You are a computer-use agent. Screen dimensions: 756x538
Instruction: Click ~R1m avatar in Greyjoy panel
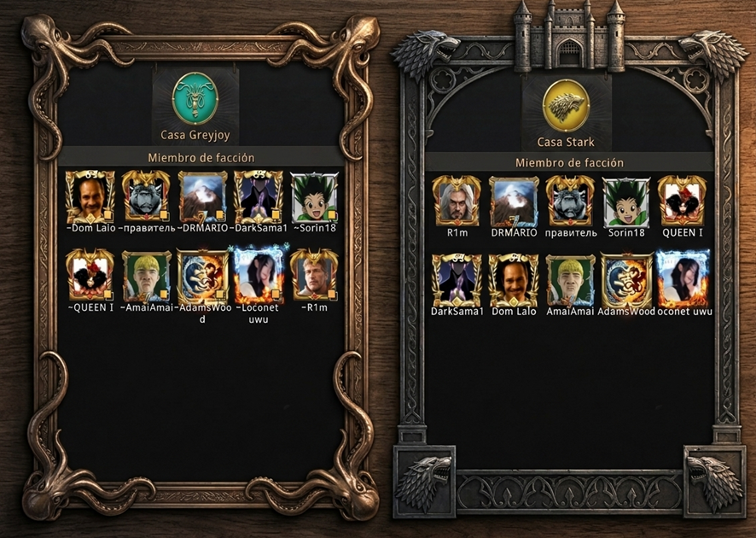point(314,274)
